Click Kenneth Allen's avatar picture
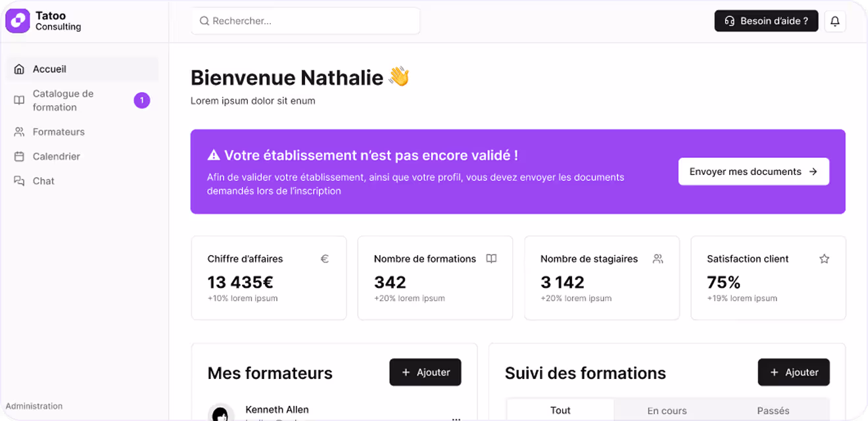Screen dimensions: 868x421 click(x=222, y=412)
